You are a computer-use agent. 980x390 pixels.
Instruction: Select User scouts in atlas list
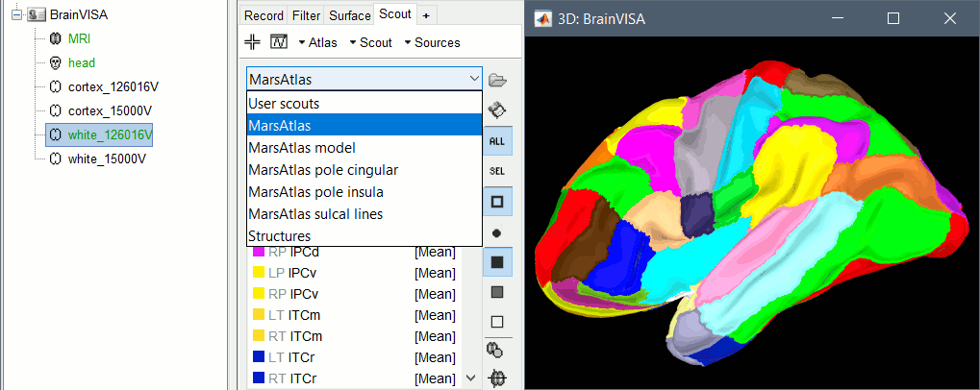point(284,103)
